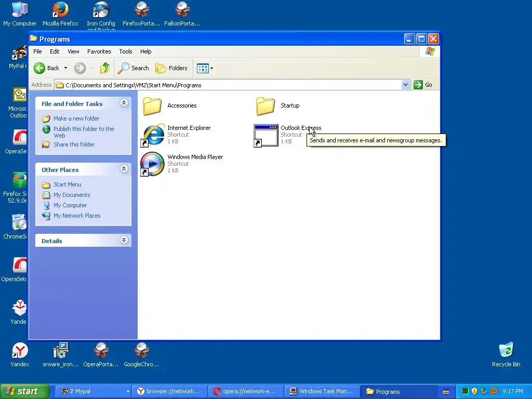This screenshot has width=532, height=399.
Task: Go to My Documents in Other Places
Action: pos(72,195)
